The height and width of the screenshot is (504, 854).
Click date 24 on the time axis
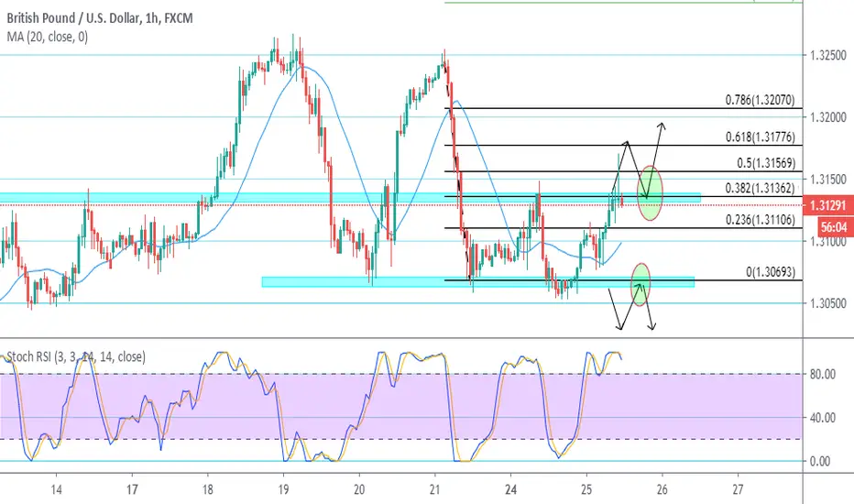510,489
